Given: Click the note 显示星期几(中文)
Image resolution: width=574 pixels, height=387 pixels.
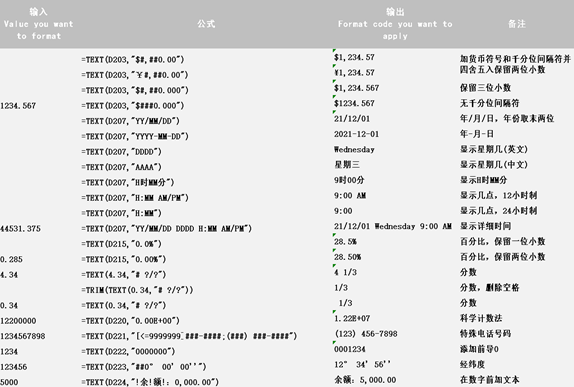Looking at the screenshot, I should (x=494, y=165).
